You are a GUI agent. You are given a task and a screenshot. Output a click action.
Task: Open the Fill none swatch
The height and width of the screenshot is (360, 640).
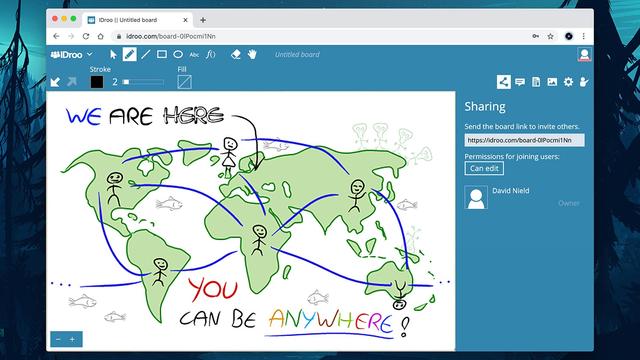(x=184, y=82)
